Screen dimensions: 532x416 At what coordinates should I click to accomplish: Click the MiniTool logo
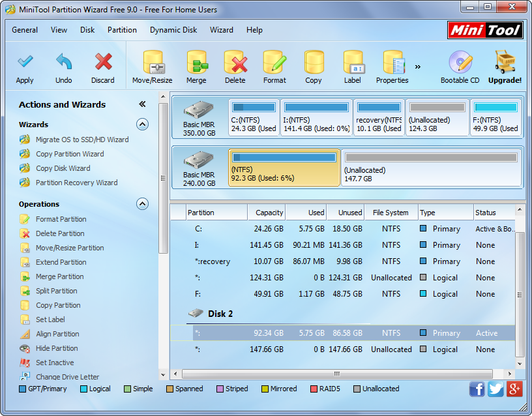pos(485,30)
